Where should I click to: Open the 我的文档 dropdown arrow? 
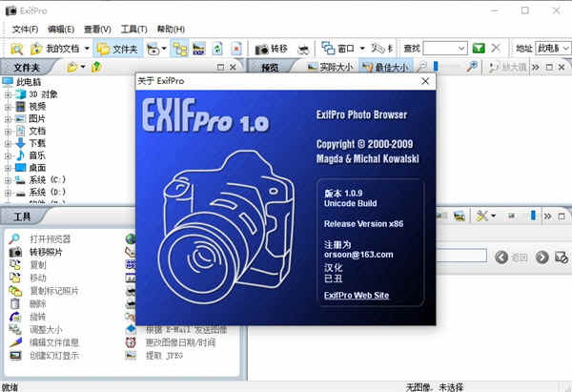(x=87, y=49)
